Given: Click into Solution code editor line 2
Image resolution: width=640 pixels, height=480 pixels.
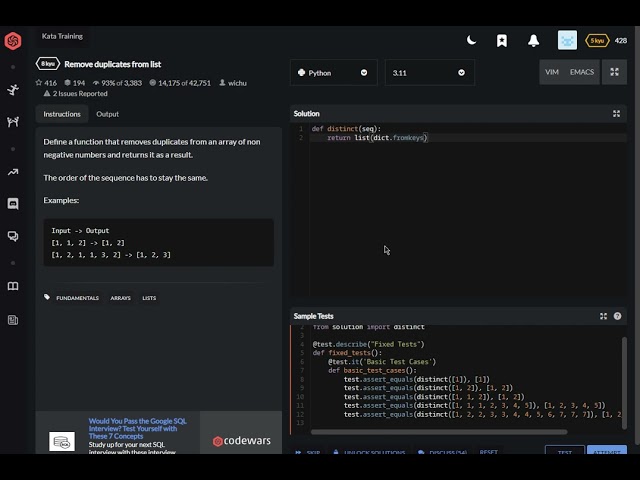Looking at the screenshot, I should [468, 138].
